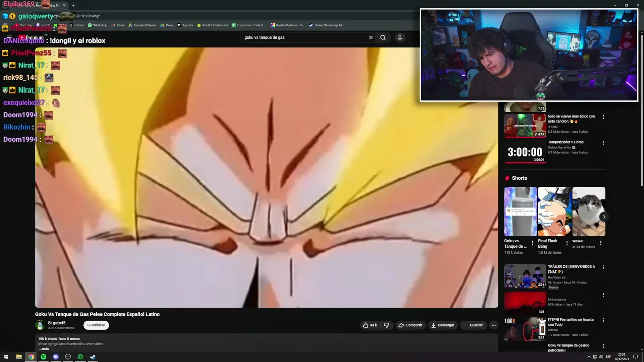
Task: Show hidden system tray icons chevron
Action: 589,357
